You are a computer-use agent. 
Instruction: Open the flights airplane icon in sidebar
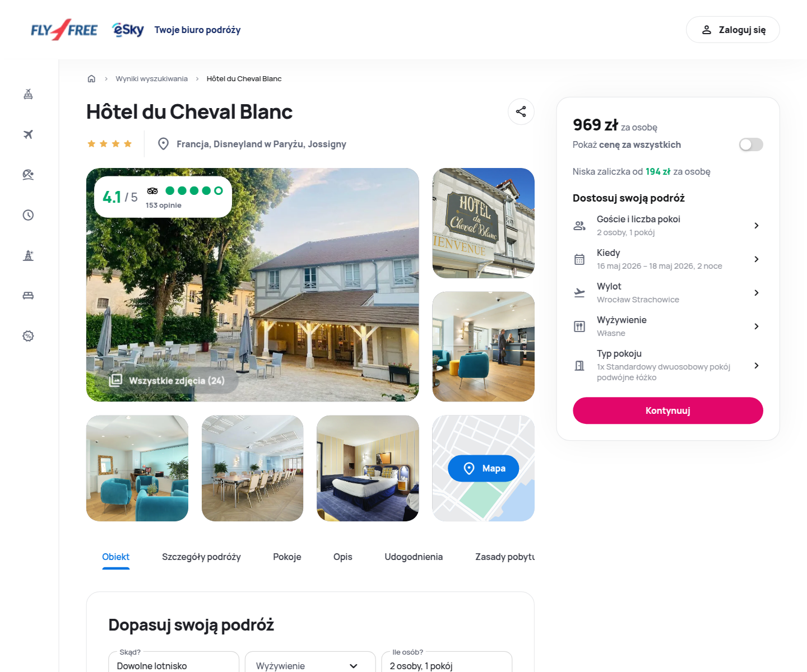pyautogui.click(x=28, y=134)
